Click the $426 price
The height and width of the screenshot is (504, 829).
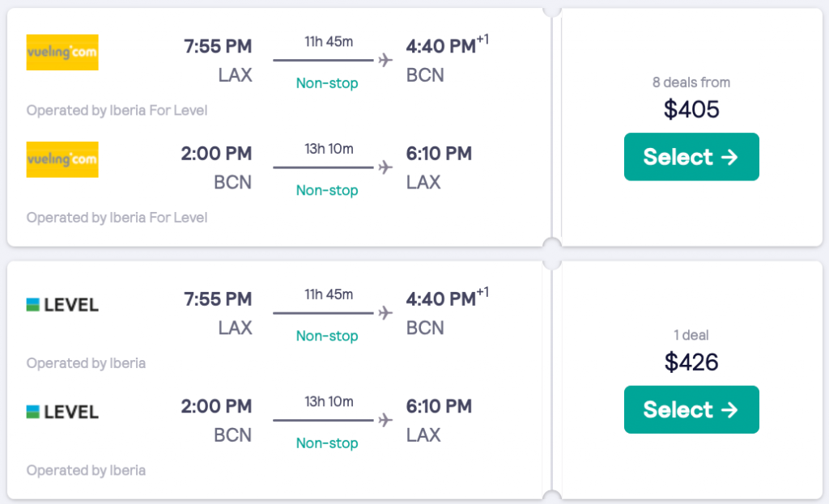click(691, 362)
